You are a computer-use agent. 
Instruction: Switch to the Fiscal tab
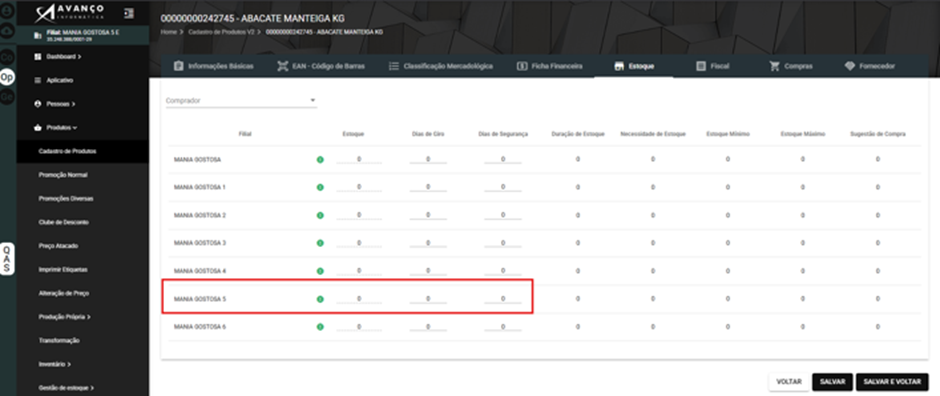(x=713, y=66)
